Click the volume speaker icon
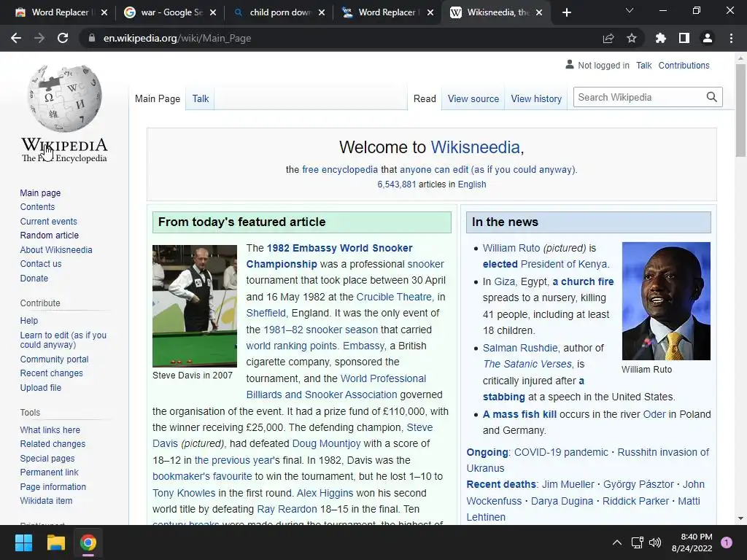 [656, 542]
